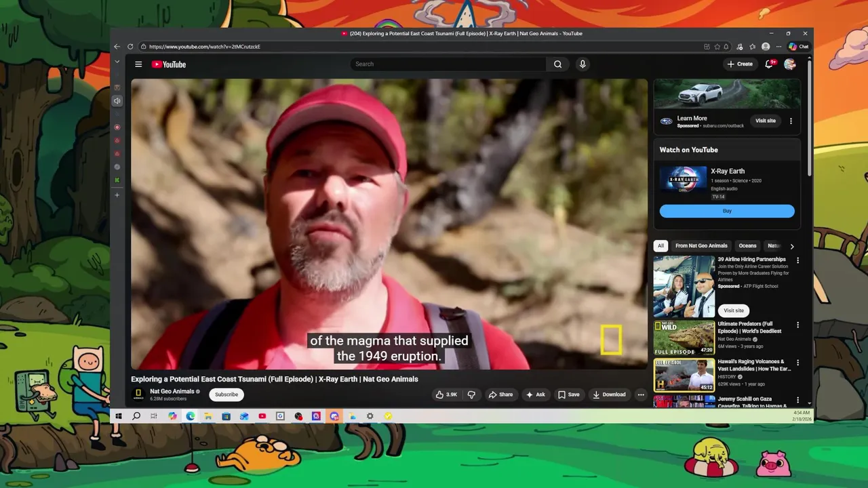Viewport: 868px width, 488px height.
Task: Open more actions ellipsis below video
Action: [x=641, y=394]
